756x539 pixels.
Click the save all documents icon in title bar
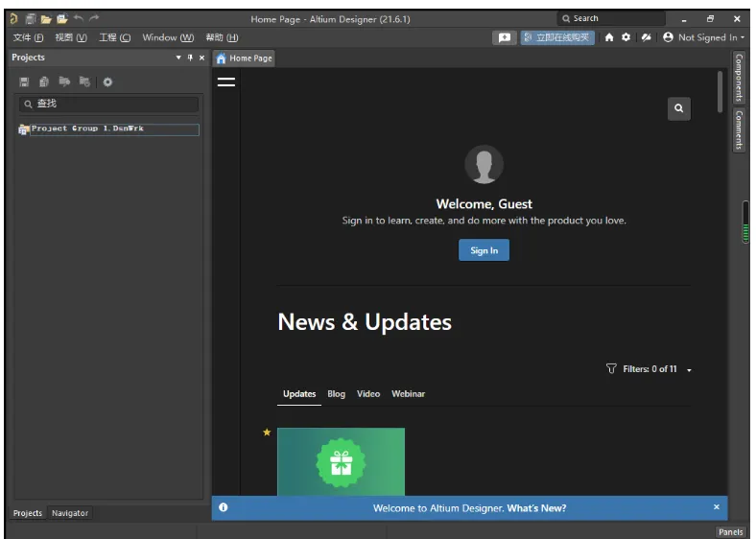pyautogui.click(x=31, y=19)
